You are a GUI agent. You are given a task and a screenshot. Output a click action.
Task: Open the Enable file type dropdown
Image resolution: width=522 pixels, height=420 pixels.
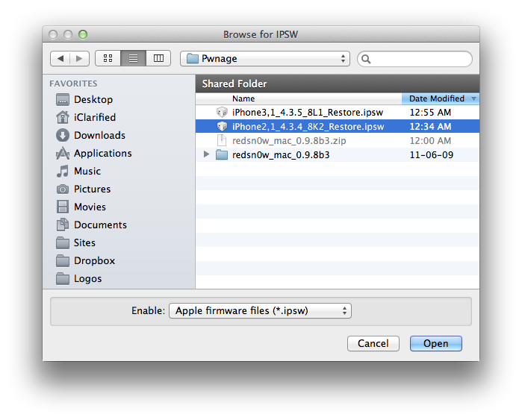pos(260,310)
